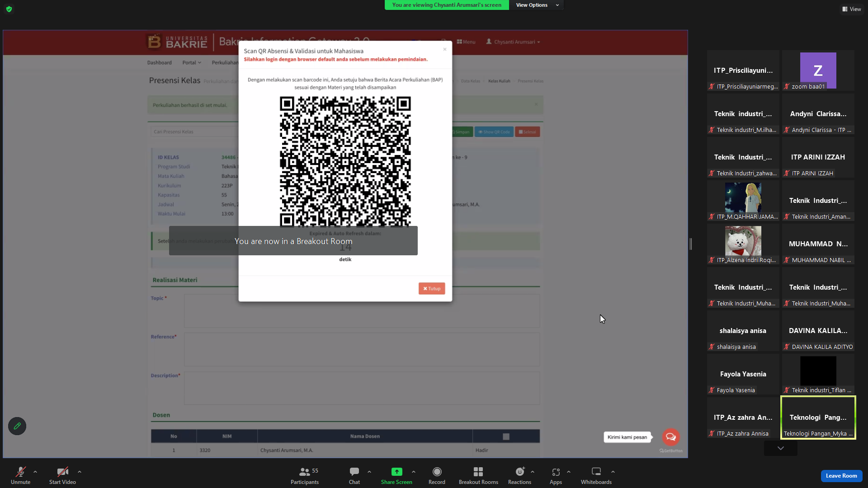Image resolution: width=868 pixels, height=488 pixels.
Task: Expand audio options arrow next to Unmute
Action: click(x=35, y=472)
